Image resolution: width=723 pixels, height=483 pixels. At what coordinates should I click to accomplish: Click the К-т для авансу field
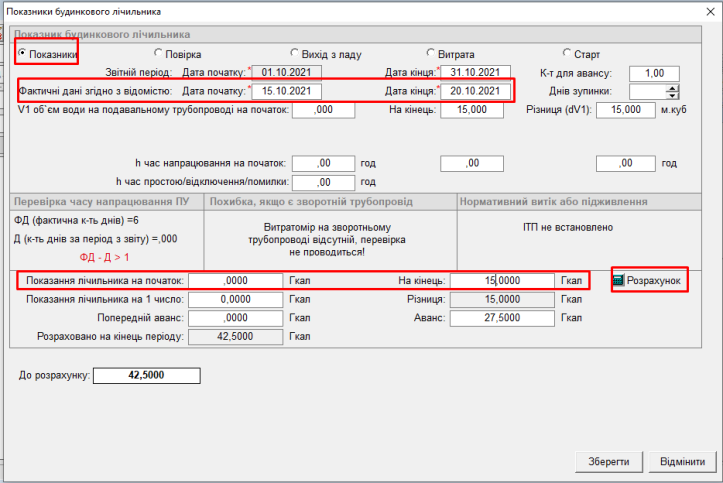click(x=648, y=73)
